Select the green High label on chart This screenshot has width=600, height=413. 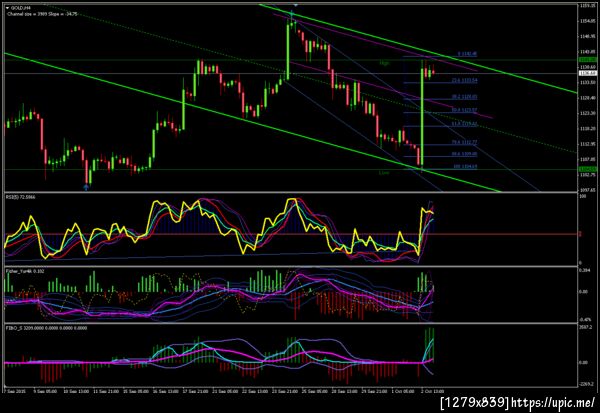point(384,63)
